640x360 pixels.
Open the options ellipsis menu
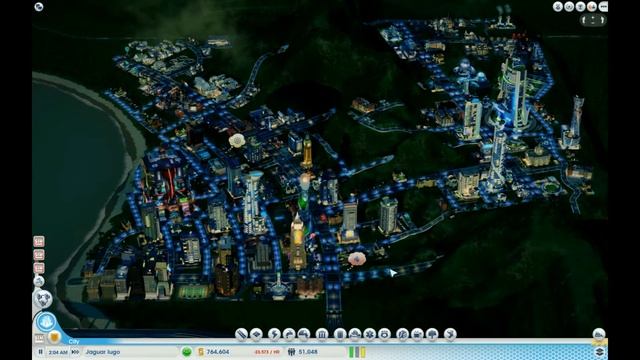(603, 7)
